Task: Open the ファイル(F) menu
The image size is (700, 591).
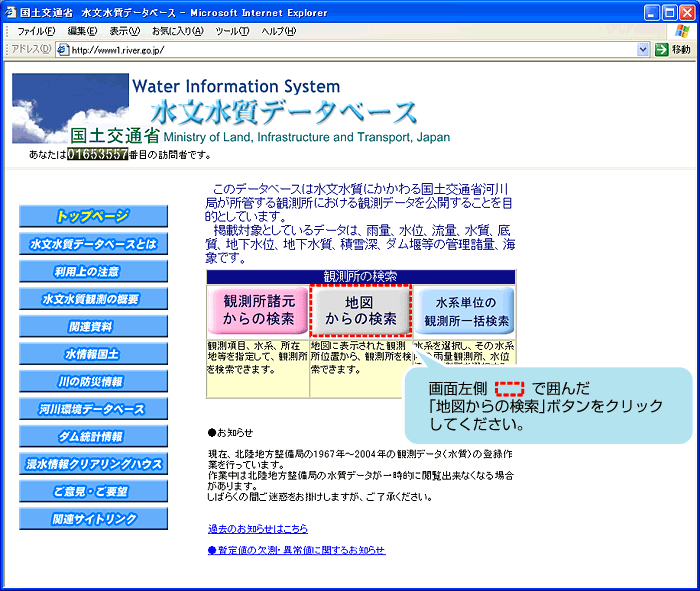Action: 35,31
